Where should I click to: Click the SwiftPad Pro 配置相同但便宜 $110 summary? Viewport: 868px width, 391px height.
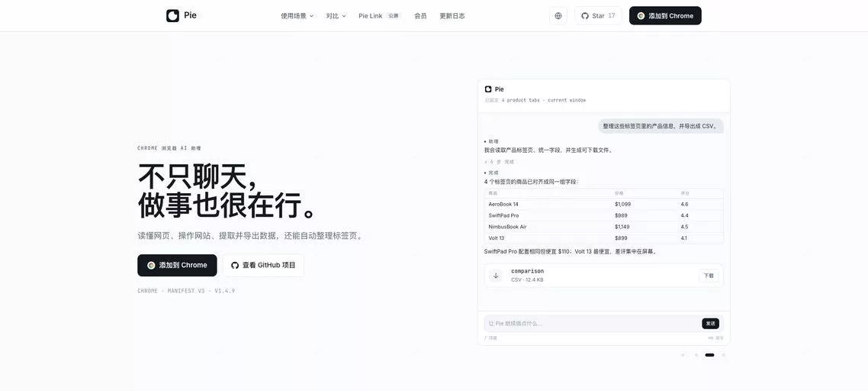571,251
